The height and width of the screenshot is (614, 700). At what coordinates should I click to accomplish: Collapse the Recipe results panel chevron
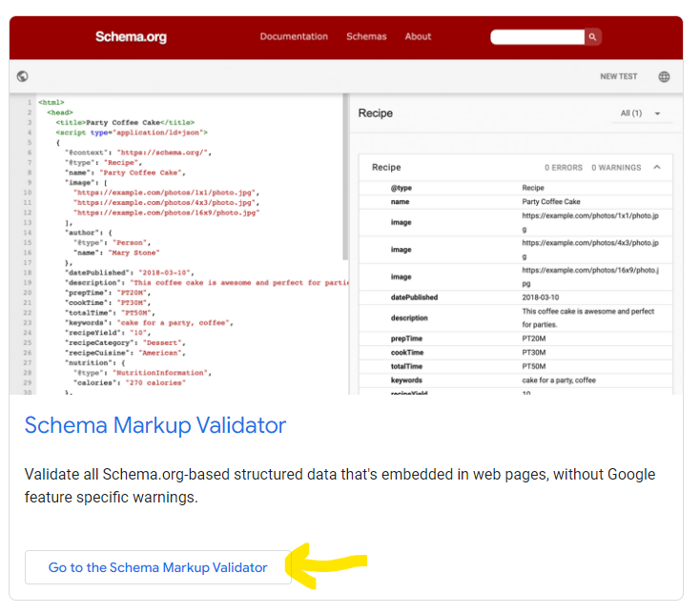click(x=657, y=168)
